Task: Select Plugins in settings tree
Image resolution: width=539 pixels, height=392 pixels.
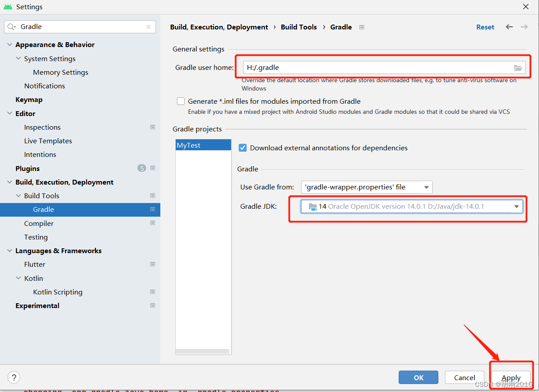Action: point(28,168)
